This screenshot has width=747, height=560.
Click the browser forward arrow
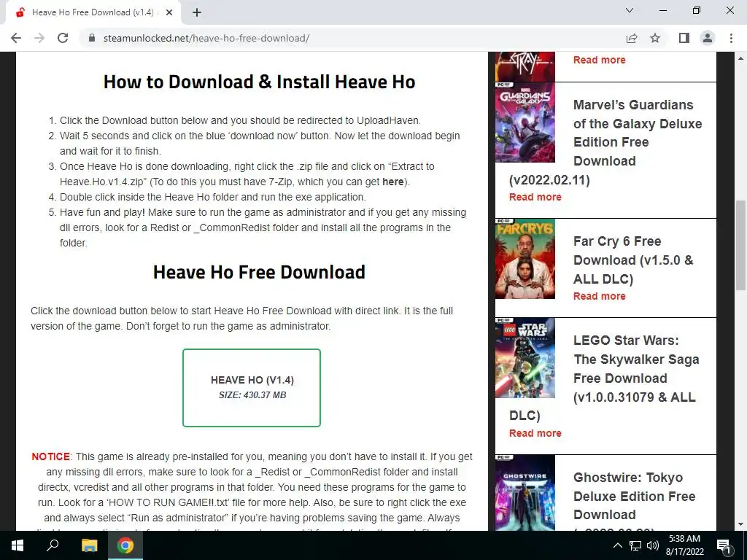pyautogui.click(x=39, y=38)
